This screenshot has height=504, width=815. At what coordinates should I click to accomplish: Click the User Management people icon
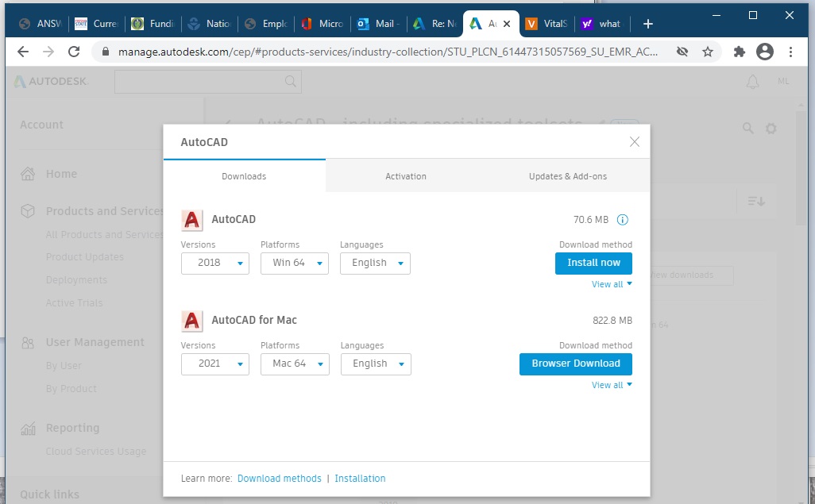[x=28, y=343]
